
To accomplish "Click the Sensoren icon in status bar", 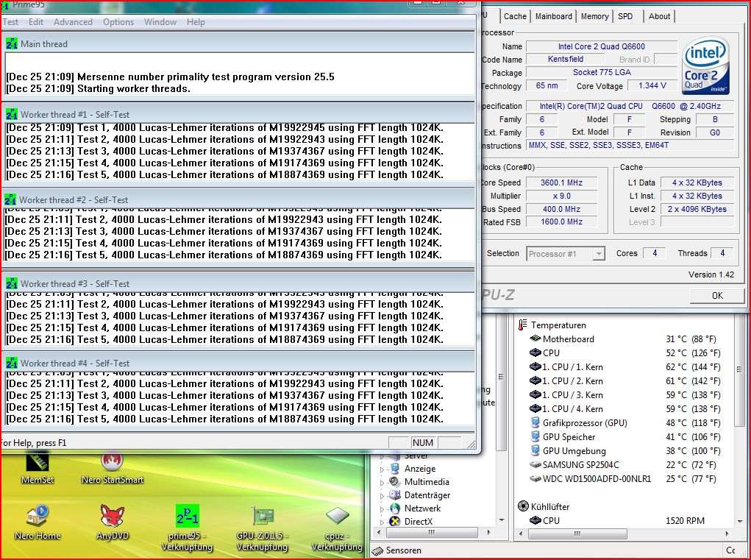I will point(377,551).
